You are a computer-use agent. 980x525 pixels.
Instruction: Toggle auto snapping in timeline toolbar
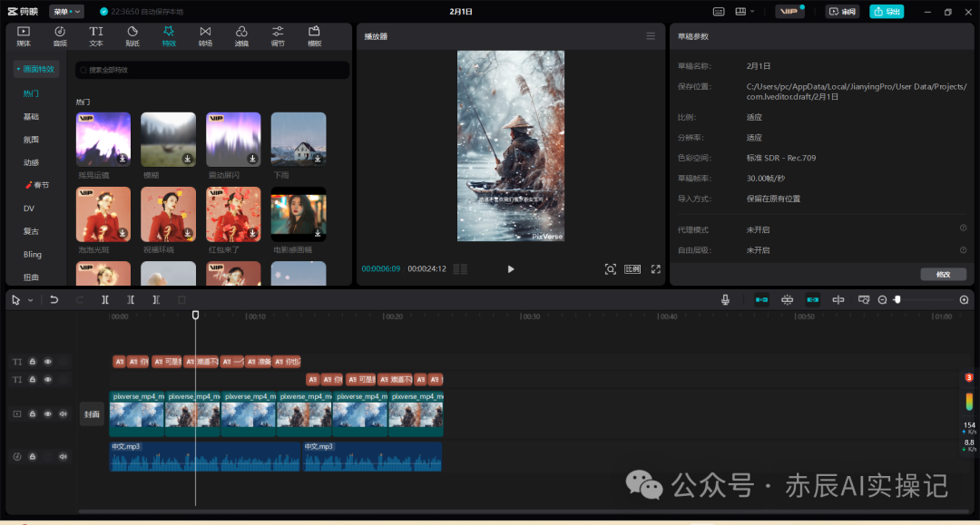click(787, 299)
